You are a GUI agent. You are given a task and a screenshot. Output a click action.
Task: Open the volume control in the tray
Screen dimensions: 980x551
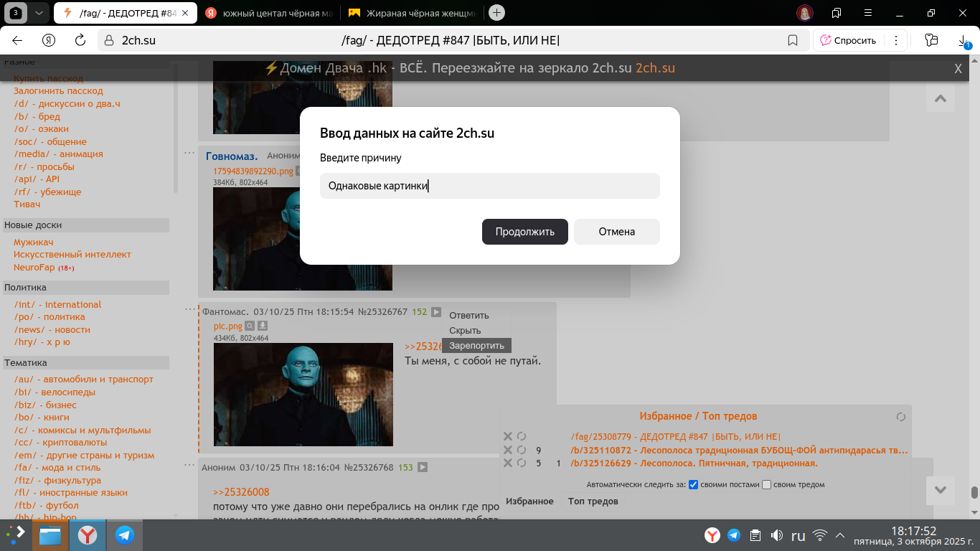[776, 535]
